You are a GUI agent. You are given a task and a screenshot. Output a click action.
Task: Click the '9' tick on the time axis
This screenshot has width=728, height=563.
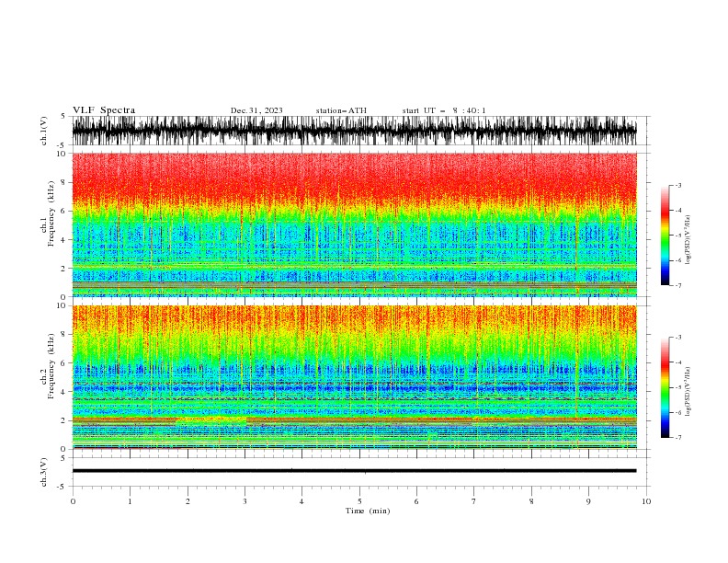[x=588, y=501]
